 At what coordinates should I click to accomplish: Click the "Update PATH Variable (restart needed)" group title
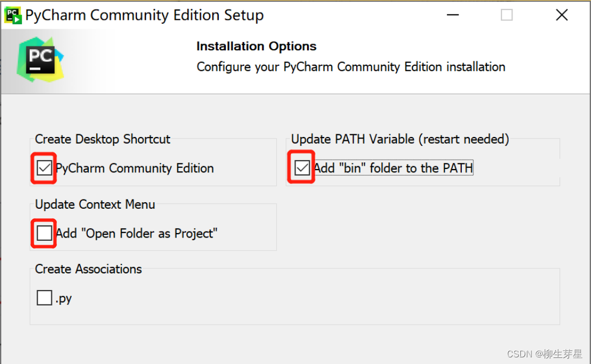[x=400, y=139]
